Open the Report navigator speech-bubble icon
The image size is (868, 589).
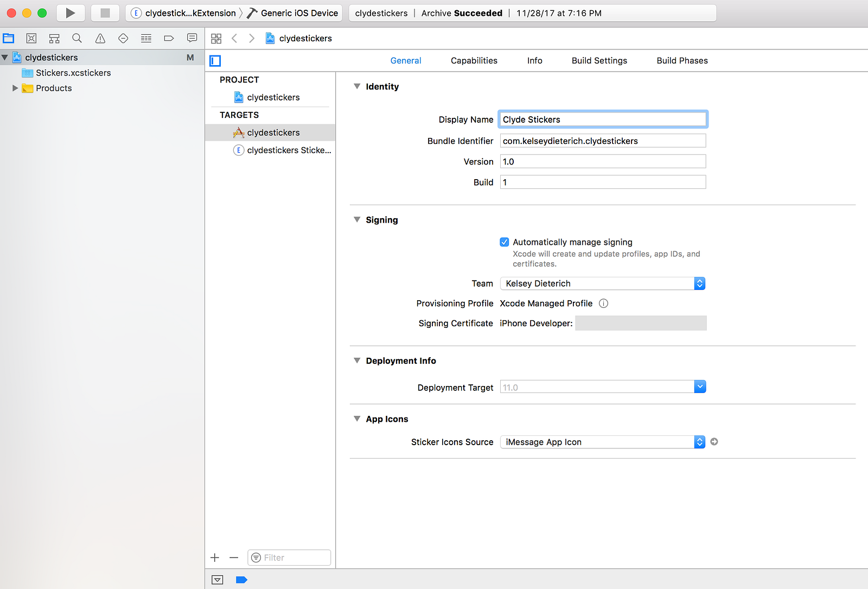tap(192, 38)
